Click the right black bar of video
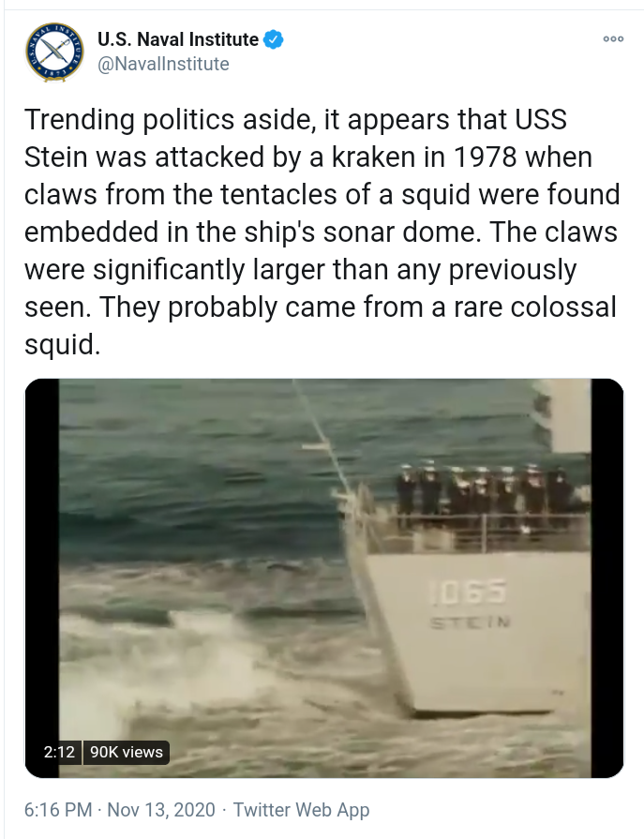 607,577
